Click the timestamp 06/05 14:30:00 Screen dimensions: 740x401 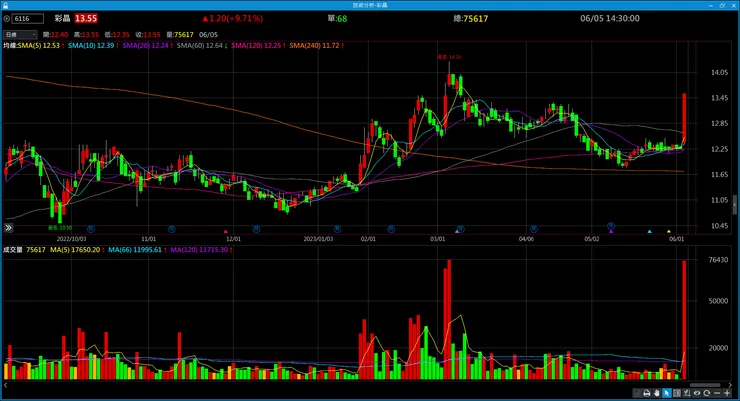[610, 18]
